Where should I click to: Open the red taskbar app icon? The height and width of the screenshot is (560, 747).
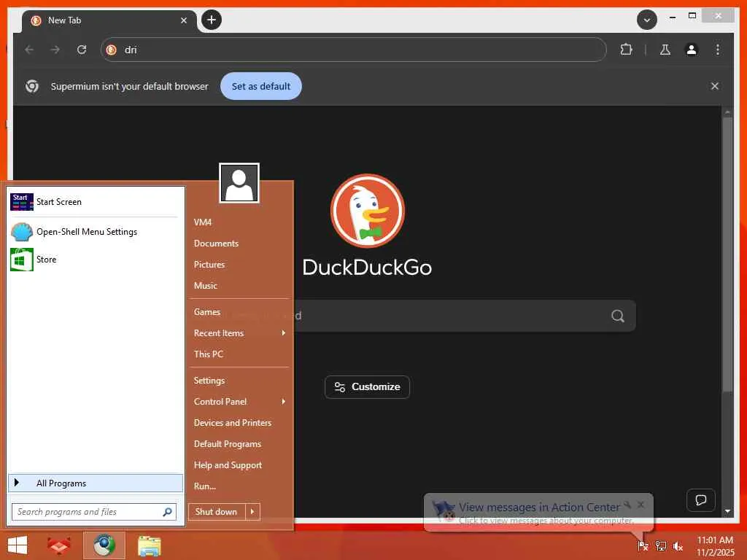pos(59,545)
